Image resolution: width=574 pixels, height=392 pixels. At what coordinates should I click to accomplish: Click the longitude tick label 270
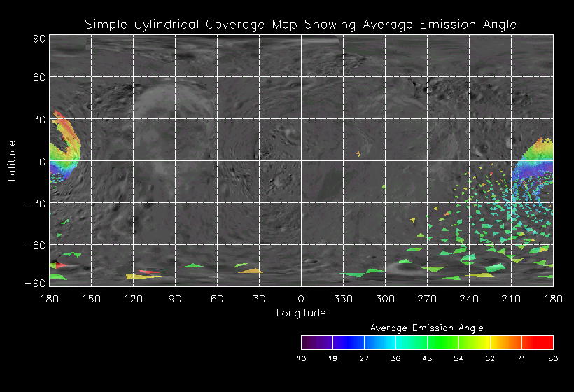point(427,299)
